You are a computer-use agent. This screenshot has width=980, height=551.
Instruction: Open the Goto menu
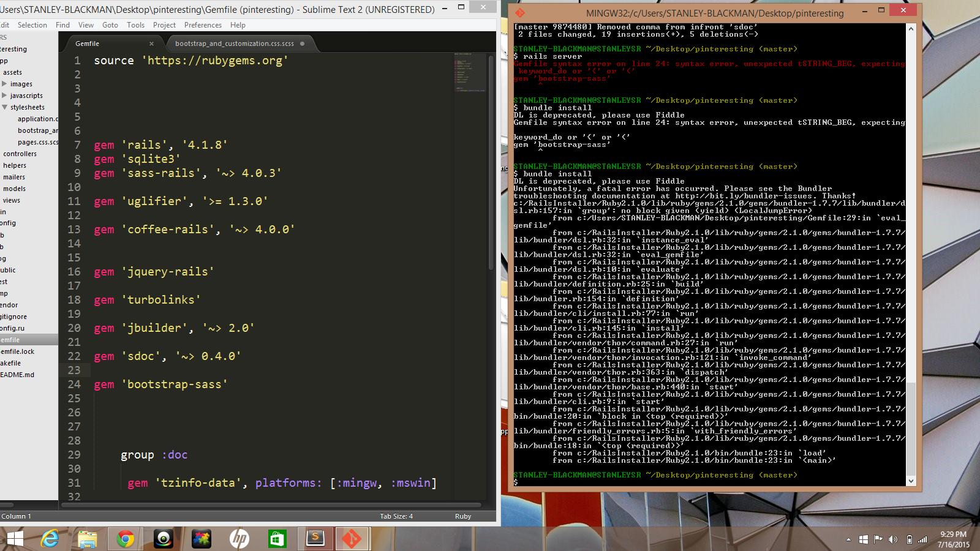(x=110, y=25)
